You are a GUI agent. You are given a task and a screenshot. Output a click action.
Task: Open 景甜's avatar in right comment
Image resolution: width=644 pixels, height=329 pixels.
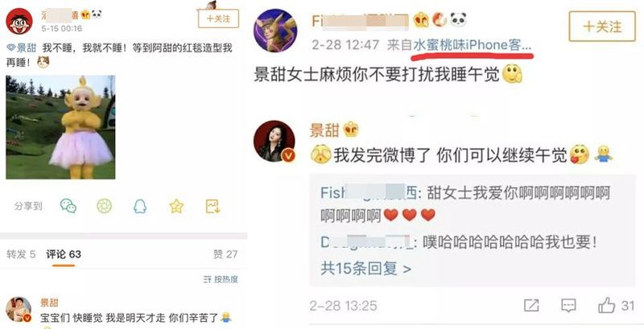[x=275, y=141]
